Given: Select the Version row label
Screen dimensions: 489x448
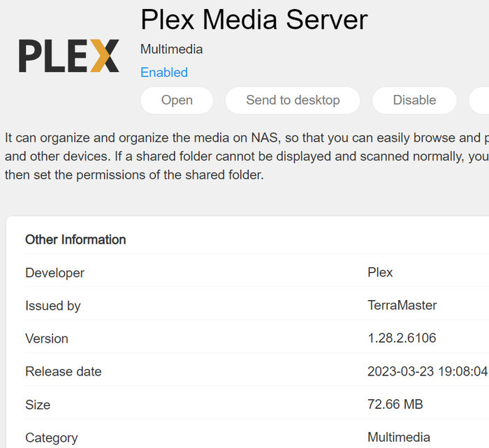Looking at the screenshot, I should [47, 338].
